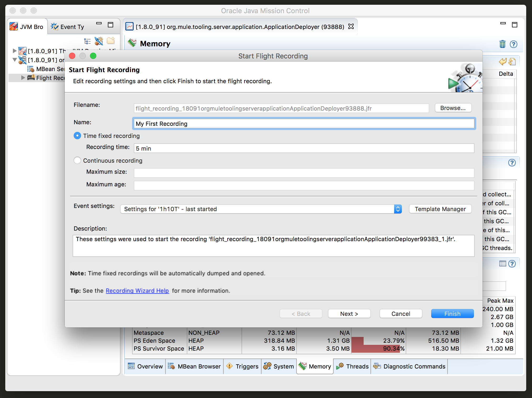Image resolution: width=532 pixels, height=398 pixels.
Task: Open the GC panel help question mark icon
Action: coord(512,163)
